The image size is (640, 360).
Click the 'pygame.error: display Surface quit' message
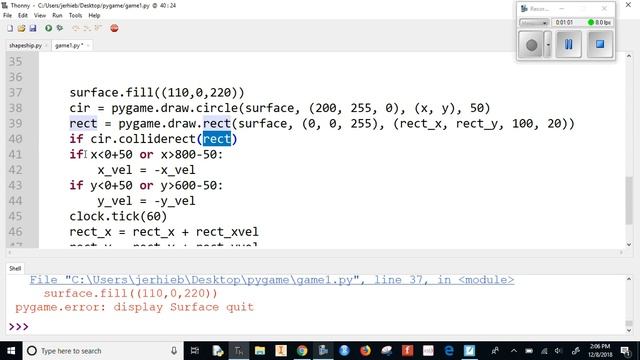click(134, 307)
